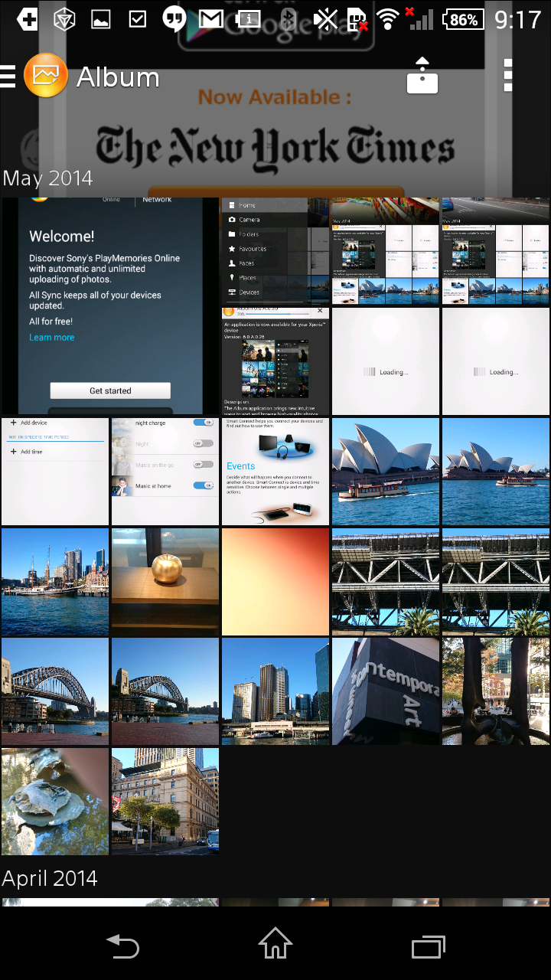This screenshot has height=980, width=551.
Task: Open the historic sandstone building photo
Action: (x=165, y=802)
